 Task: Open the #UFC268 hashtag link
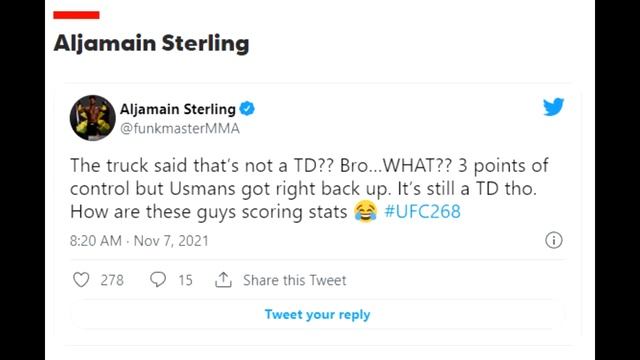click(422, 212)
